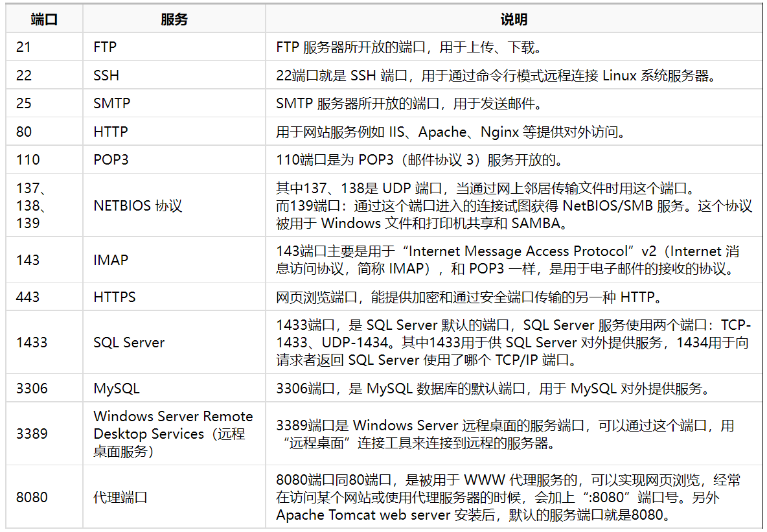Select the port 21 cell
The width and height of the screenshot is (767, 532).
[x=24, y=47]
